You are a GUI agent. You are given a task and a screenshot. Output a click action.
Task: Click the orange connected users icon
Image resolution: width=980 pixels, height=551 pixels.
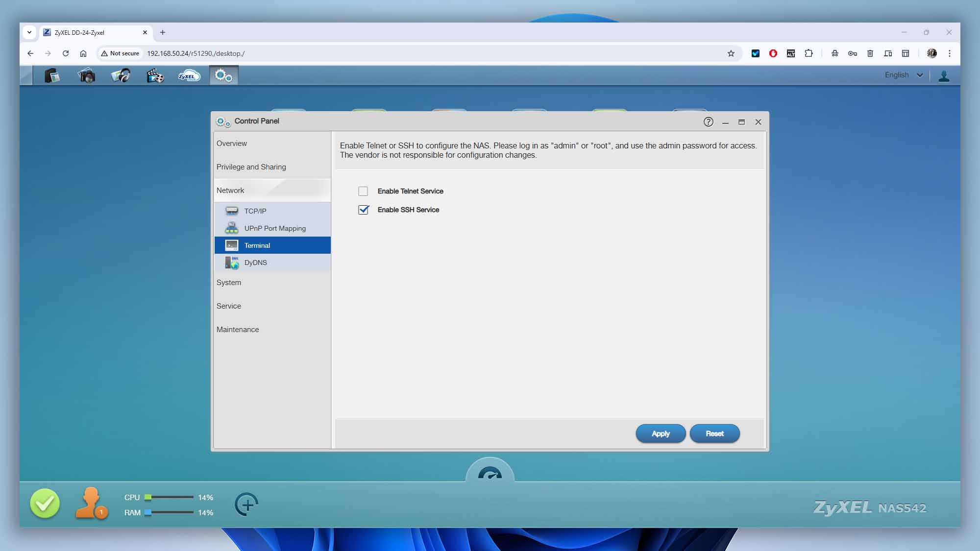click(x=91, y=503)
